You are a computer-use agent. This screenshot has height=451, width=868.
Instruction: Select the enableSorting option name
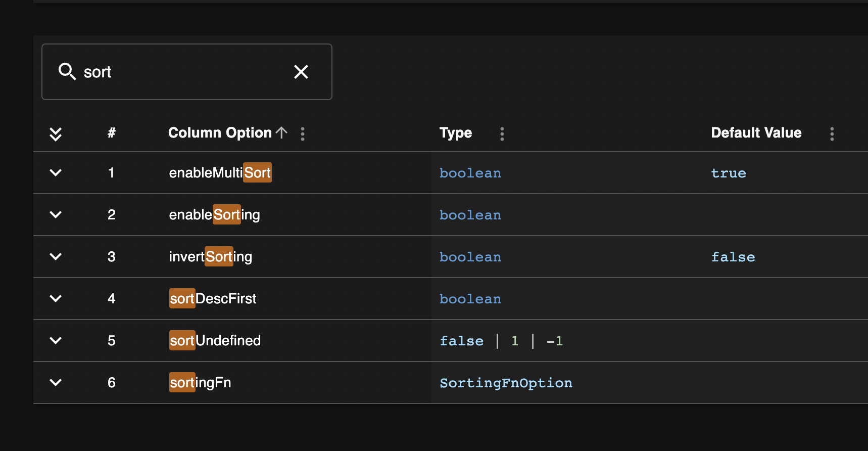tap(215, 214)
